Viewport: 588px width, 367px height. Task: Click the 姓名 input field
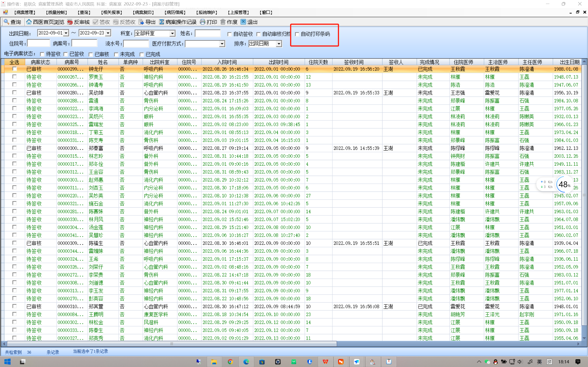(x=207, y=33)
